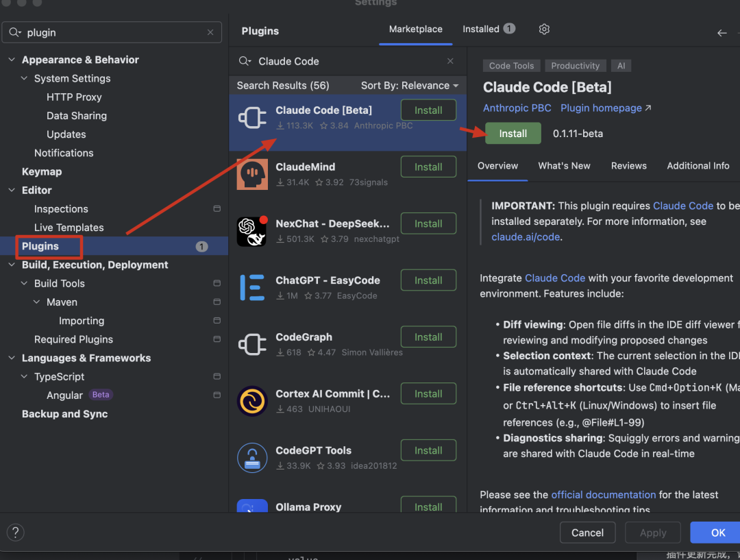Select Live Templates in Editor
The image size is (740, 560).
69,228
